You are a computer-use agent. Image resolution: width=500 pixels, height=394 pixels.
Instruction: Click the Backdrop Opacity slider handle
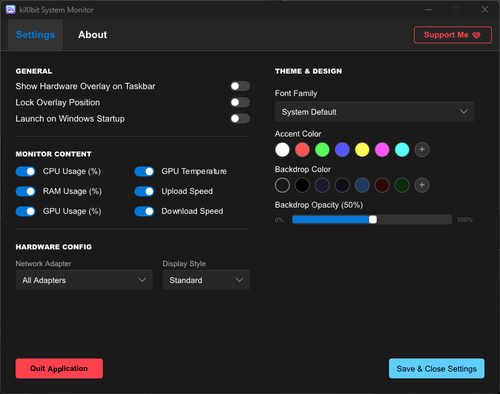coord(373,219)
